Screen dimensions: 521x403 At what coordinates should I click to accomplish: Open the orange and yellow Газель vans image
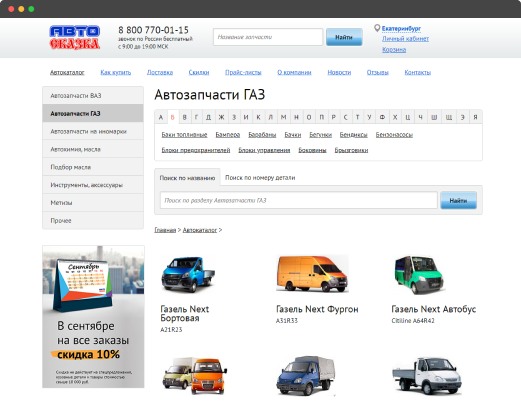[195, 376]
